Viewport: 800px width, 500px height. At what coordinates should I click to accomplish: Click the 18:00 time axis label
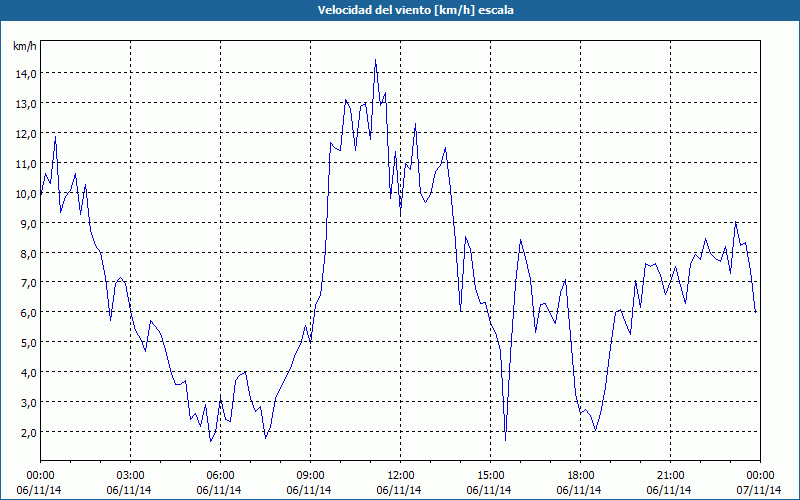pyautogui.click(x=581, y=476)
